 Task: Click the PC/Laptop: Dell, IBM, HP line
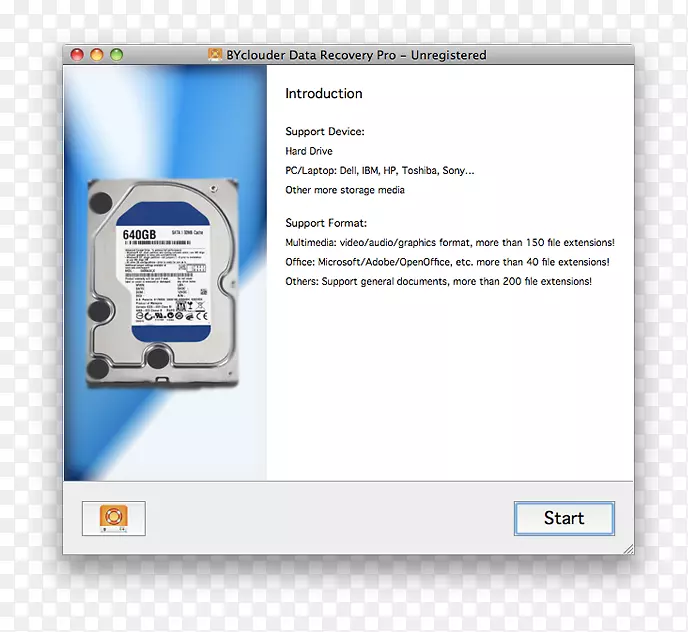(x=380, y=170)
